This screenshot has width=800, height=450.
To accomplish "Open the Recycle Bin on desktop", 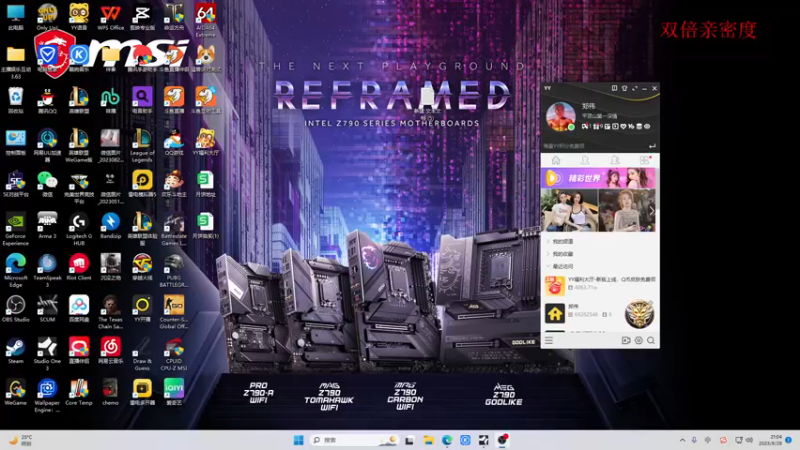I will click(16, 100).
